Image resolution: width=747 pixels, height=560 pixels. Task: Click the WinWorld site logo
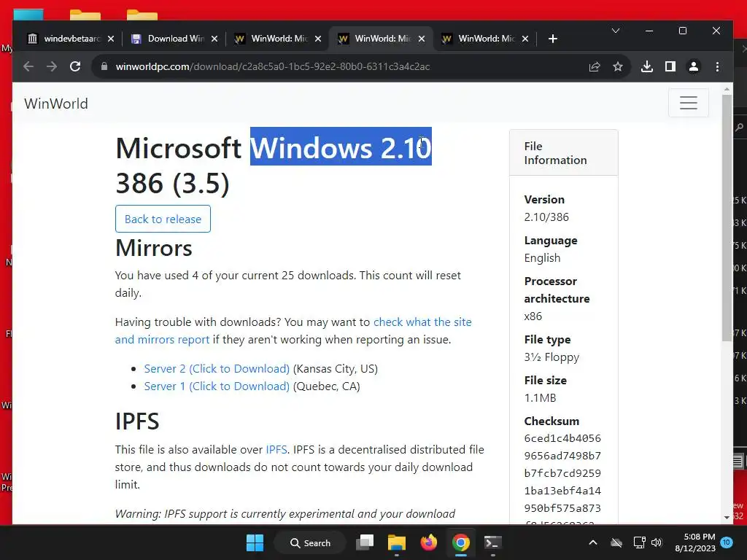click(56, 104)
